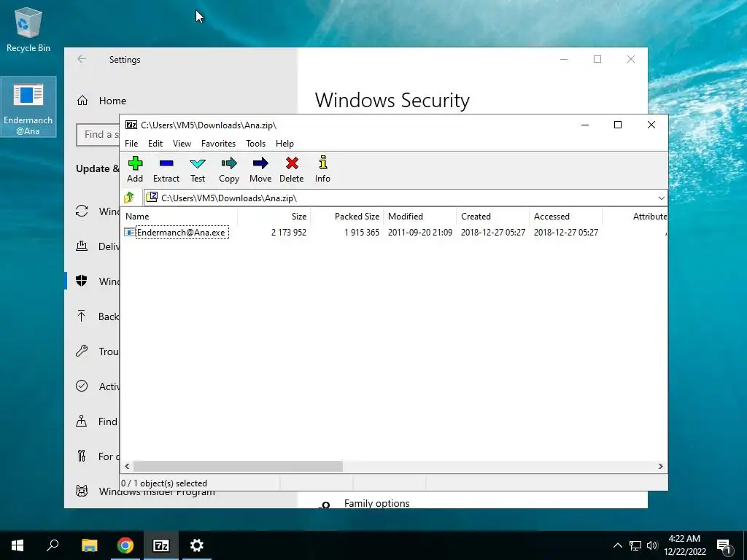Viewport: 747px width, 560px height.
Task: Click the 2 173 952 size value
Action: point(289,233)
